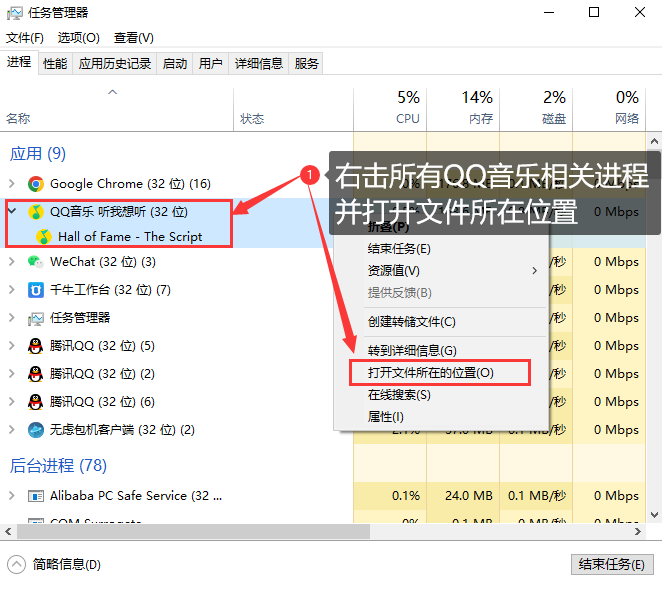
Task: Choose 转到详细信息(G) in context menu
Action: point(441,350)
